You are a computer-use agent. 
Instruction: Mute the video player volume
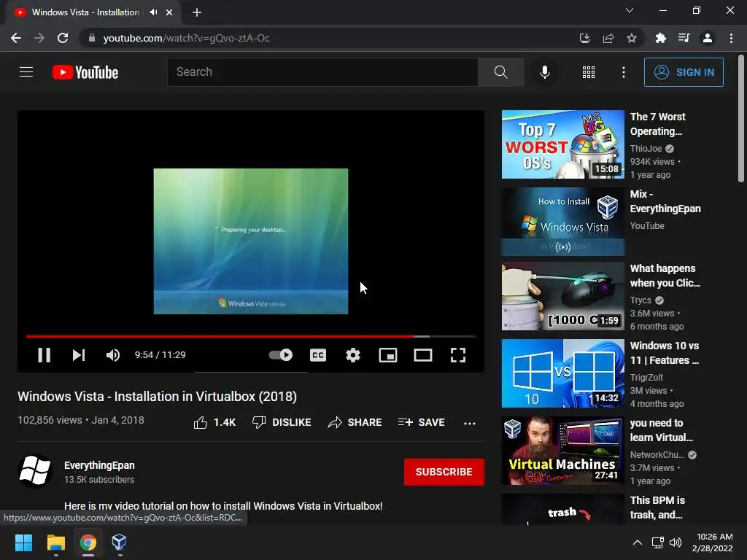tap(113, 355)
